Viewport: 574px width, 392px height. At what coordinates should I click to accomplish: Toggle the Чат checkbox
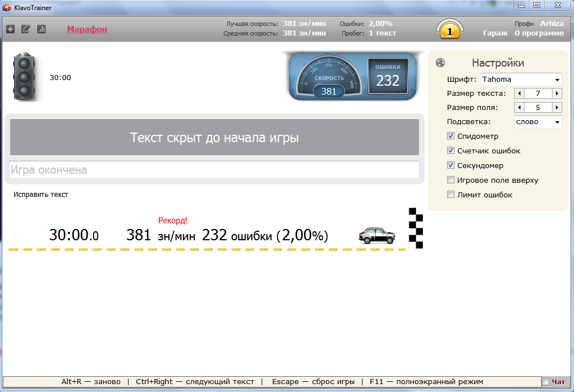545,382
